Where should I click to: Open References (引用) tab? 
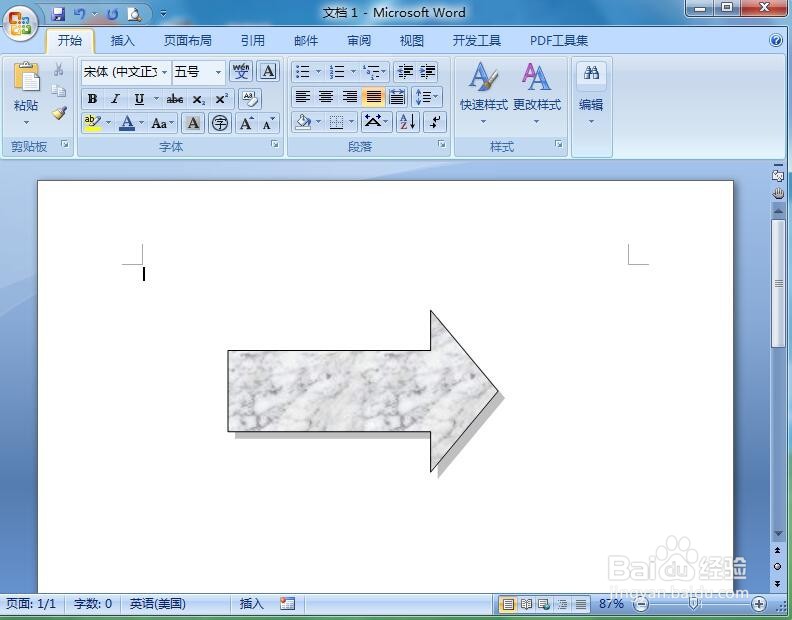(x=253, y=40)
